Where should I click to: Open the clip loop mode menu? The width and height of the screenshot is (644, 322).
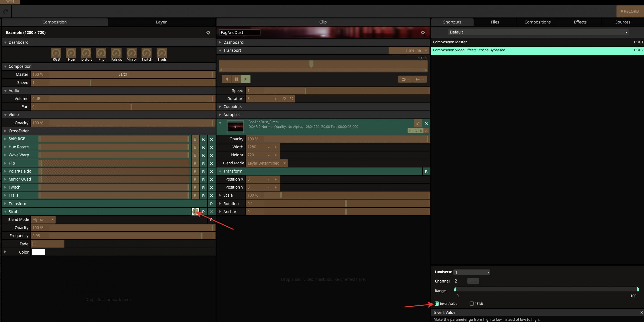point(406,79)
